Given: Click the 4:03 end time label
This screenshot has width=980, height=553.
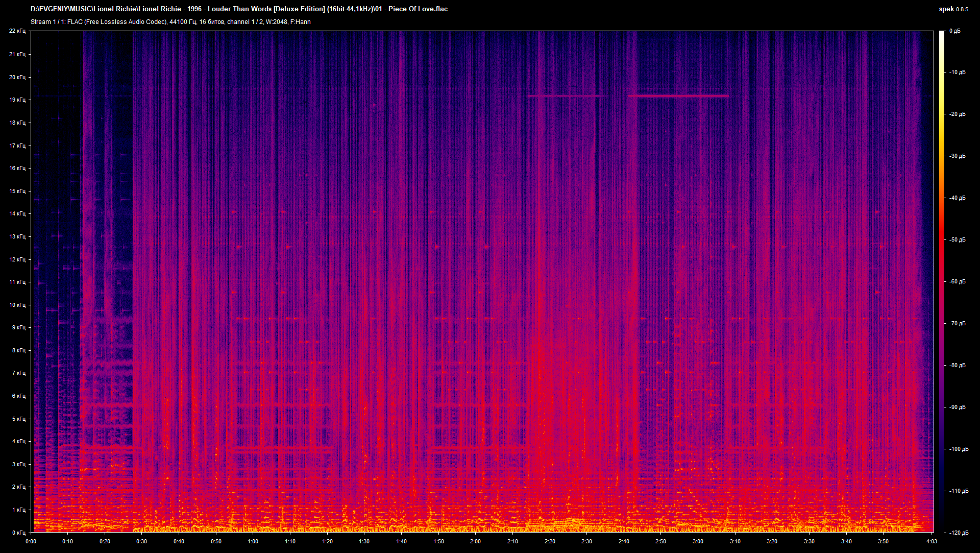Looking at the screenshot, I should click(x=932, y=541).
